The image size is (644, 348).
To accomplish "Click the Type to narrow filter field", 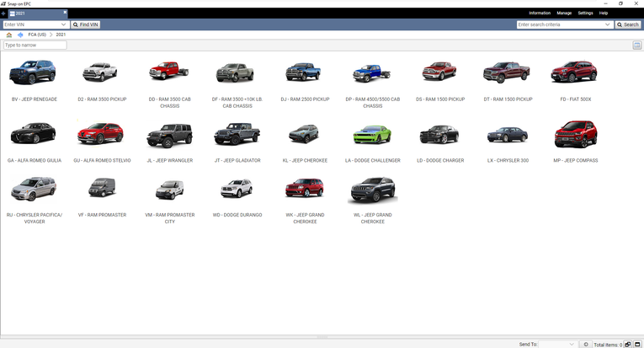I will click(35, 45).
